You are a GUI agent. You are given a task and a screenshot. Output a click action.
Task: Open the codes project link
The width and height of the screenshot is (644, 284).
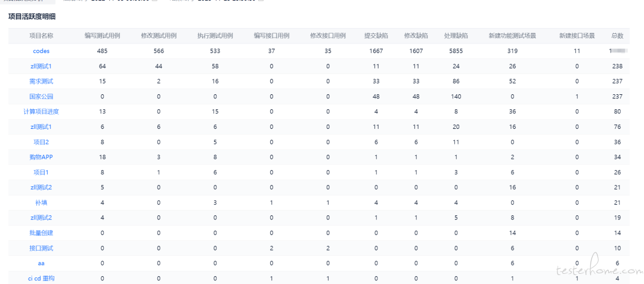pyautogui.click(x=41, y=51)
